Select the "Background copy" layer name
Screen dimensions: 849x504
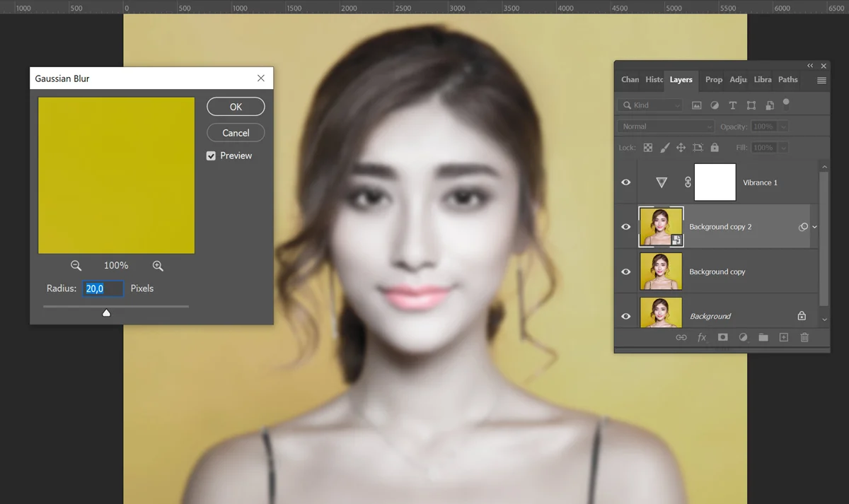coord(717,271)
